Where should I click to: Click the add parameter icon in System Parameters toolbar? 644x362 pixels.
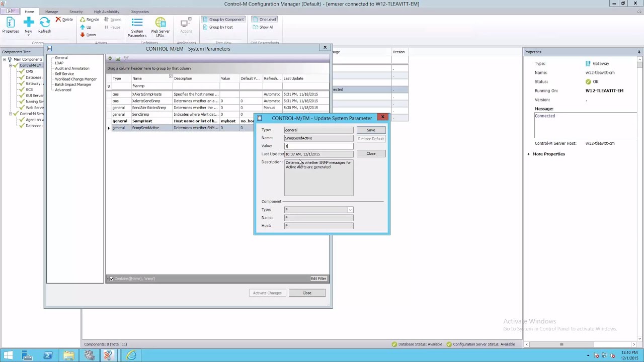110,59
